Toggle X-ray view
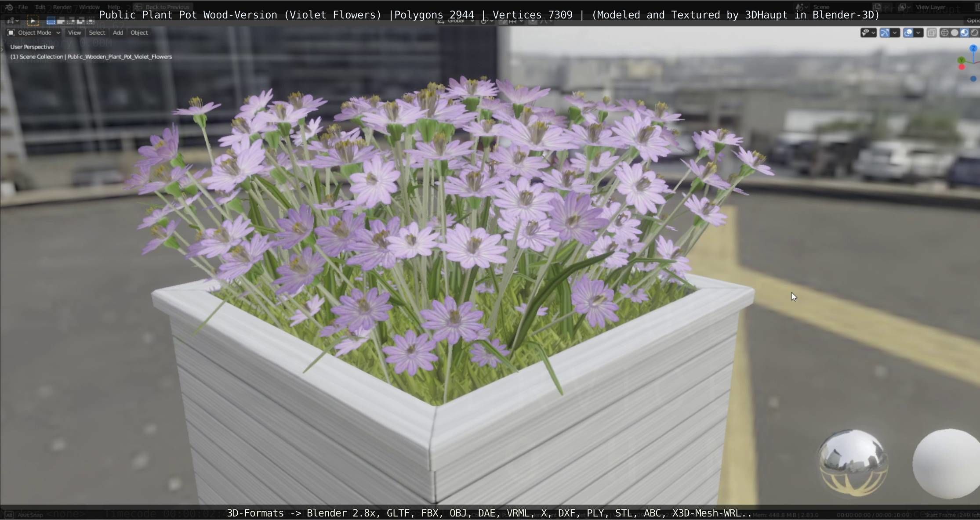This screenshot has height=520, width=980. click(931, 32)
